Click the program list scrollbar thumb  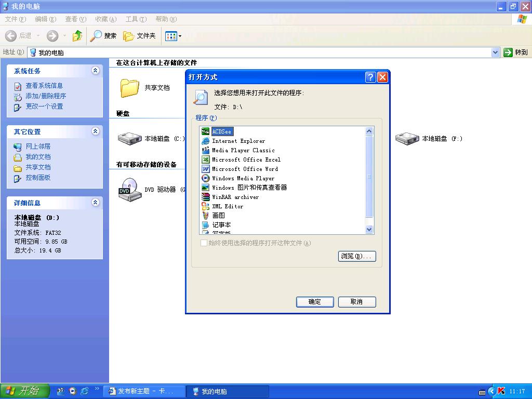pos(369,177)
